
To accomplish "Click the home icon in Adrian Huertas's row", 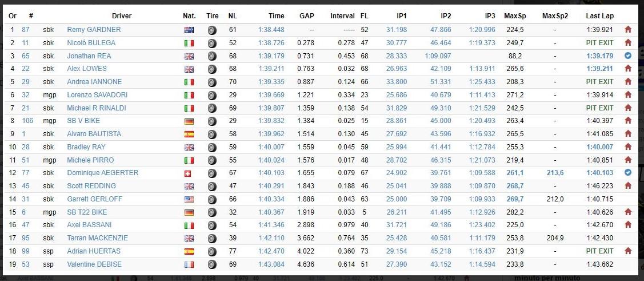I will (x=627, y=251).
